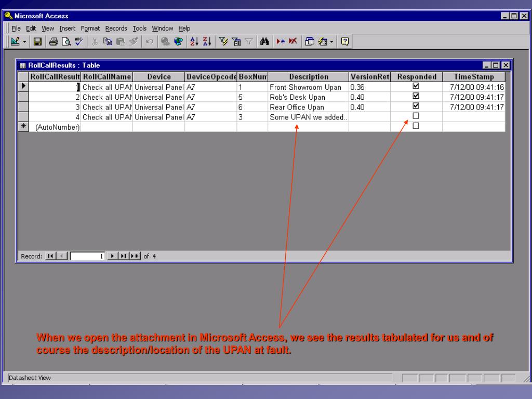Click the 'Rob's Desk Upan' cell
The height and width of the screenshot is (399, 532).
tap(309, 97)
